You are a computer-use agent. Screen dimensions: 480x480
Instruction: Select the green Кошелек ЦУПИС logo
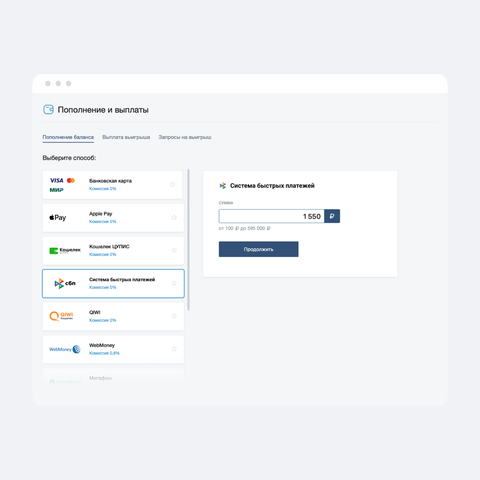click(x=65, y=250)
